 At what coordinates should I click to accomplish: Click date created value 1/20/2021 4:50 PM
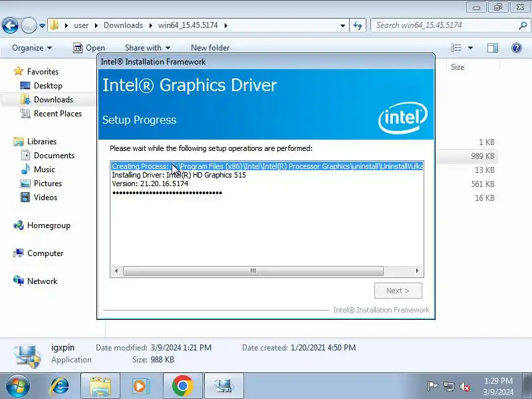[323, 347]
